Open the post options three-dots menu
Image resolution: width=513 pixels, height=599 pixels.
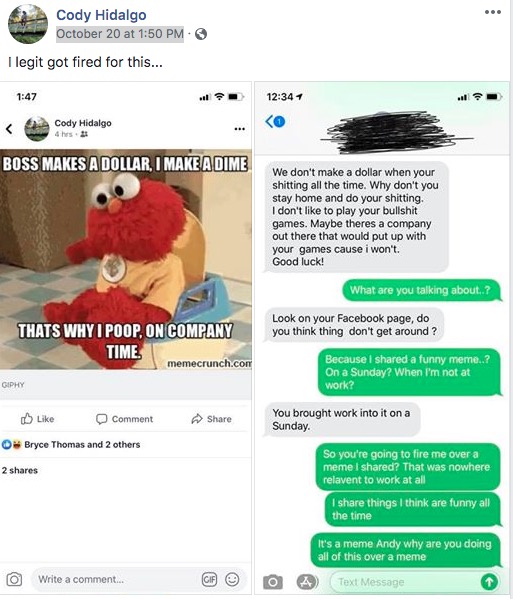(492, 12)
